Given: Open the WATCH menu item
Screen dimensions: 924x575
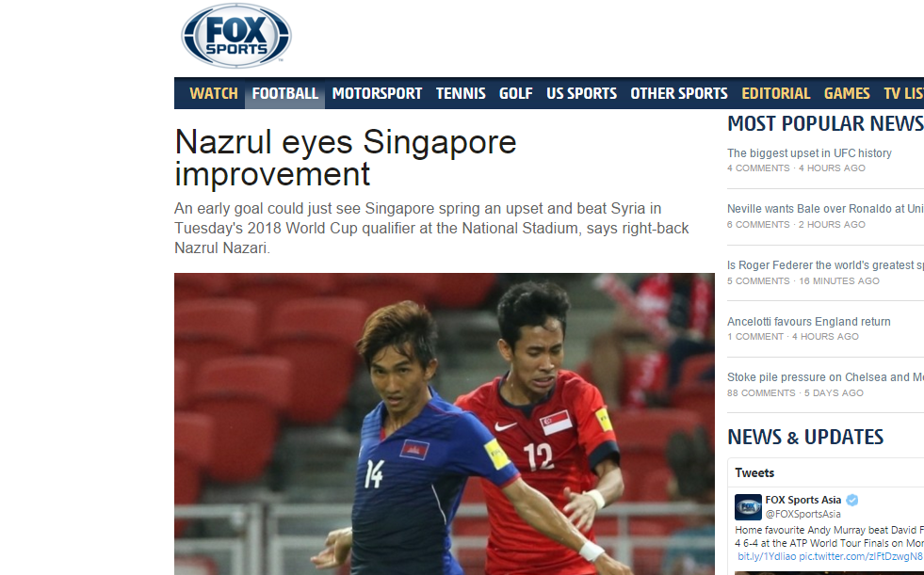Looking at the screenshot, I should [x=213, y=93].
